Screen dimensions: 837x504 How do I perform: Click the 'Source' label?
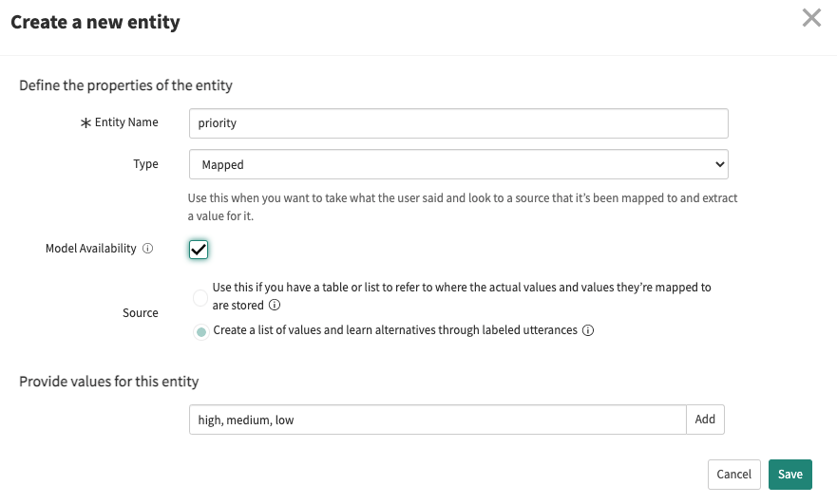coord(141,313)
